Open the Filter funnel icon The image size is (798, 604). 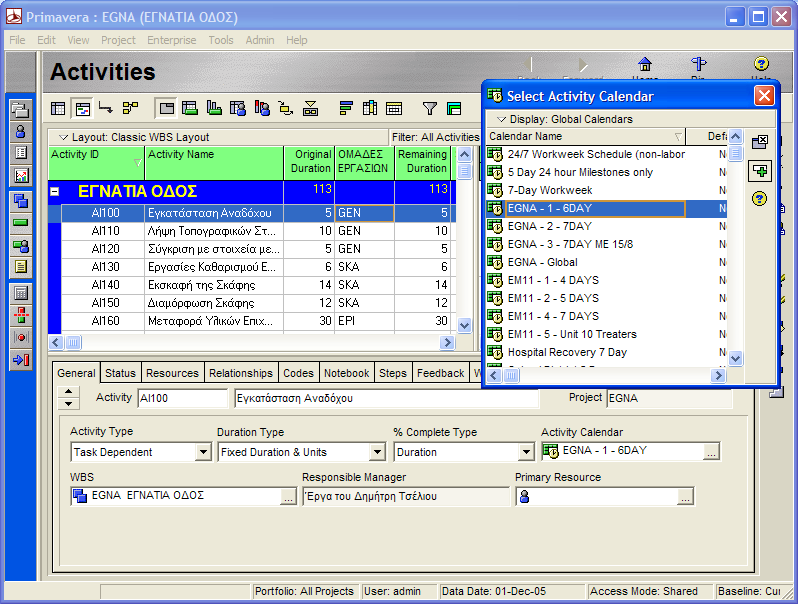pos(430,108)
